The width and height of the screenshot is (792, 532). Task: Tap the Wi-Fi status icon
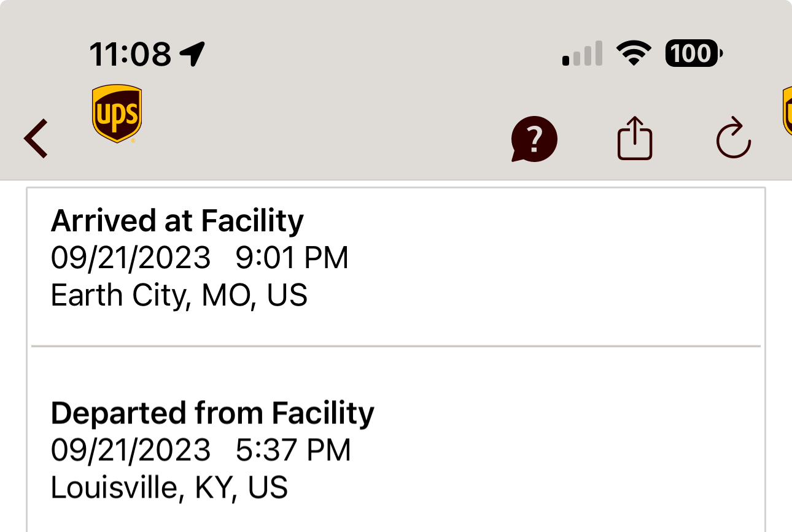coord(634,54)
